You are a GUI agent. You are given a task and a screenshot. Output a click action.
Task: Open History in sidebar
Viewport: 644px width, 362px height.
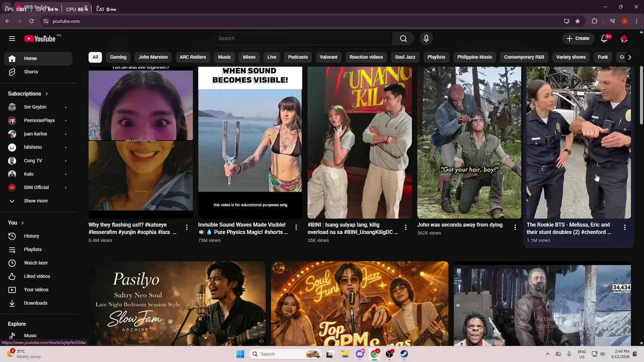click(x=38, y=236)
